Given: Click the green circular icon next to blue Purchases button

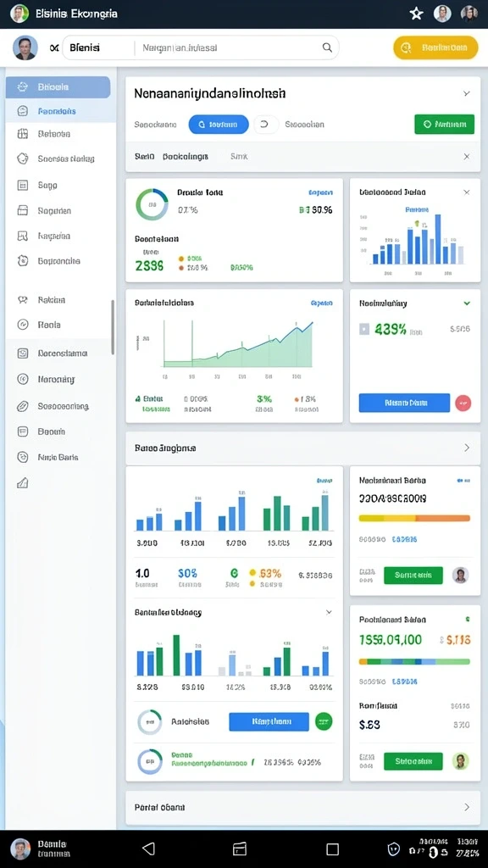Looking at the screenshot, I should tap(324, 721).
